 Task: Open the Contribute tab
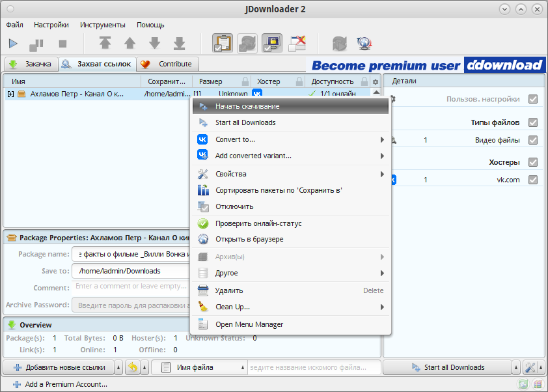pyautogui.click(x=168, y=64)
